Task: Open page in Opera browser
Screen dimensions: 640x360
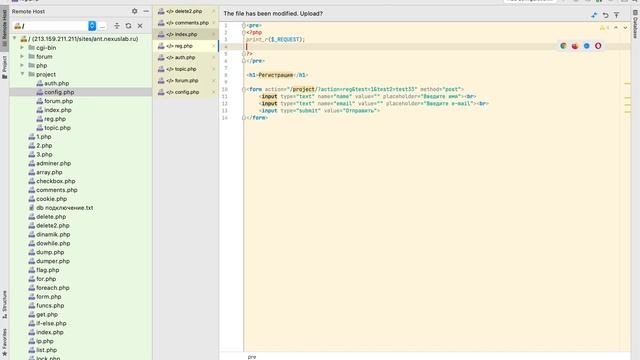Action: pyautogui.click(x=598, y=46)
